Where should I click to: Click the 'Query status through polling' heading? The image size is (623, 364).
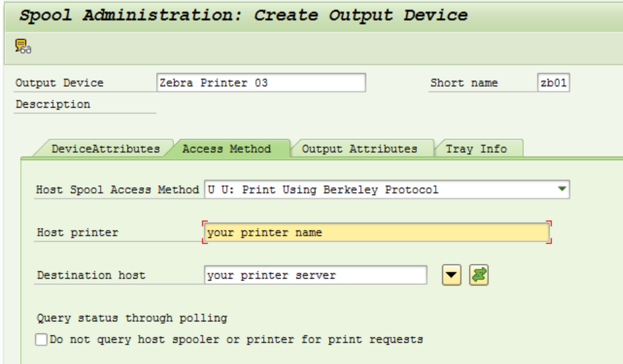tap(132, 318)
